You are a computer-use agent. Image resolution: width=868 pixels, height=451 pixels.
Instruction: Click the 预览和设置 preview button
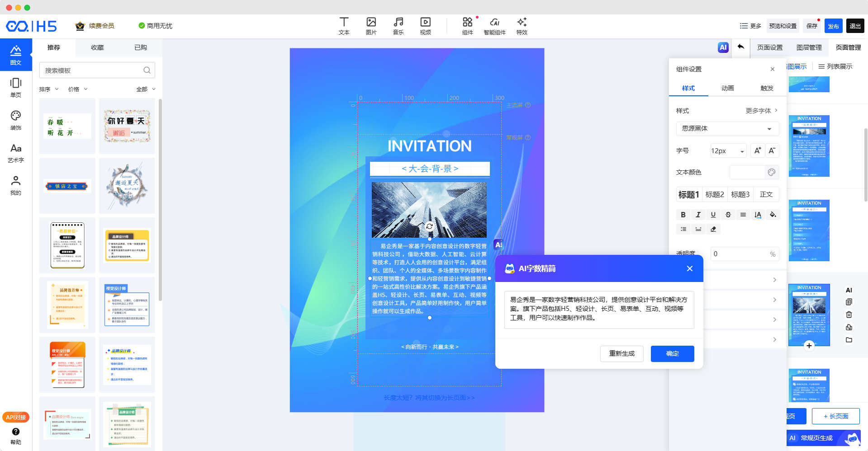pyautogui.click(x=783, y=26)
